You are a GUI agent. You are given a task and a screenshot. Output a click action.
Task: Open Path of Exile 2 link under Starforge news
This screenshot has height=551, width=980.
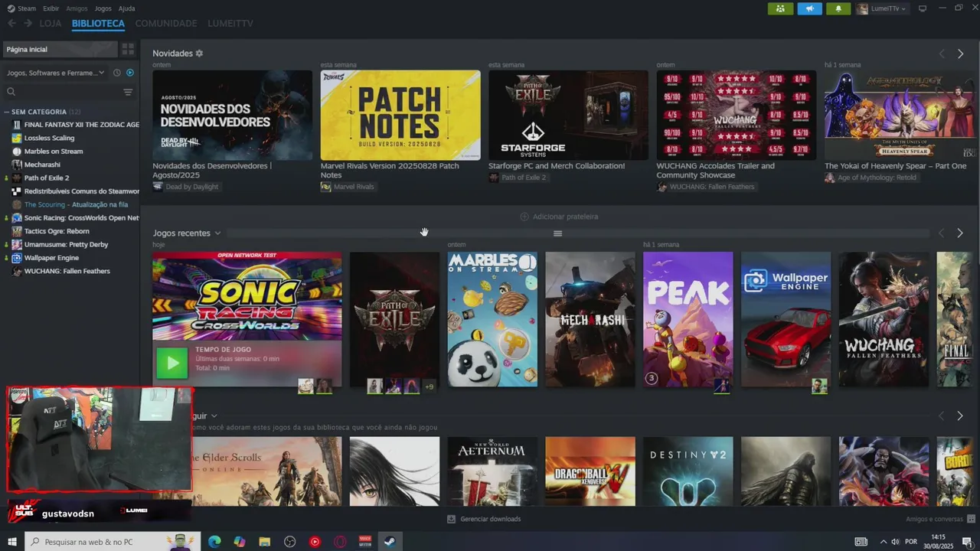pos(524,178)
